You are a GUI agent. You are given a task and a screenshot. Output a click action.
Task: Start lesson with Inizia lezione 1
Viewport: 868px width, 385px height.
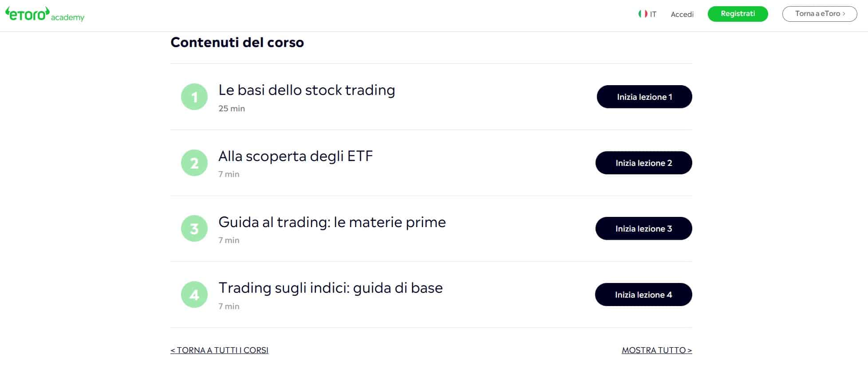pos(644,97)
